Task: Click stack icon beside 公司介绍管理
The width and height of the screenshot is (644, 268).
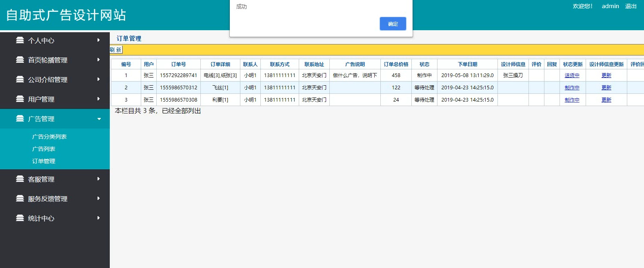Action: point(20,79)
